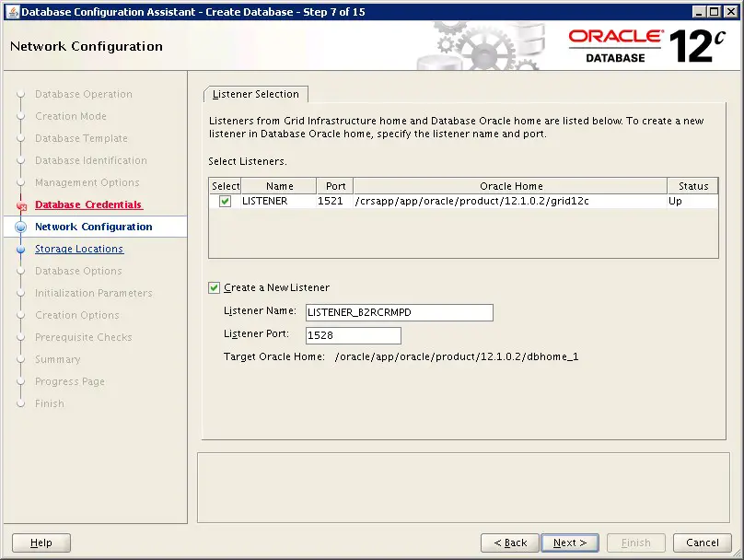Click the Management Options step
744x560 pixels.
click(87, 182)
